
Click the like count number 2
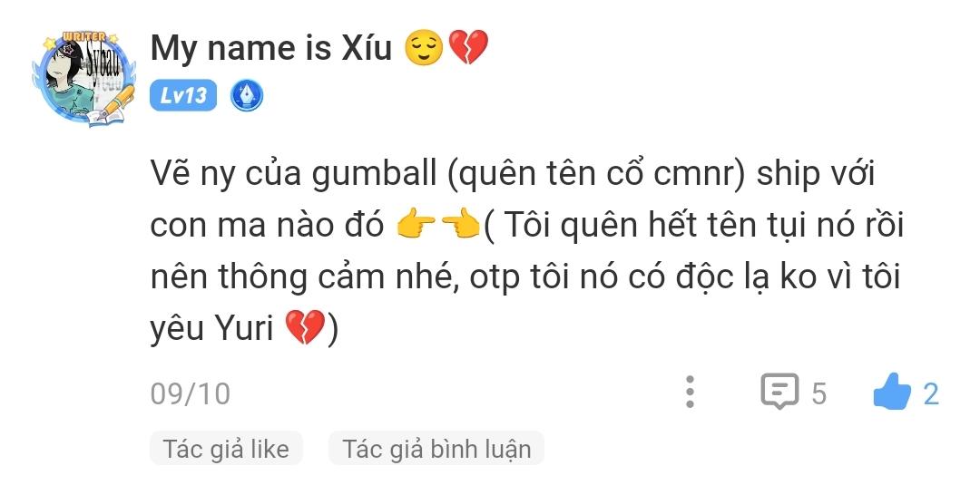[x=931, y=393]
